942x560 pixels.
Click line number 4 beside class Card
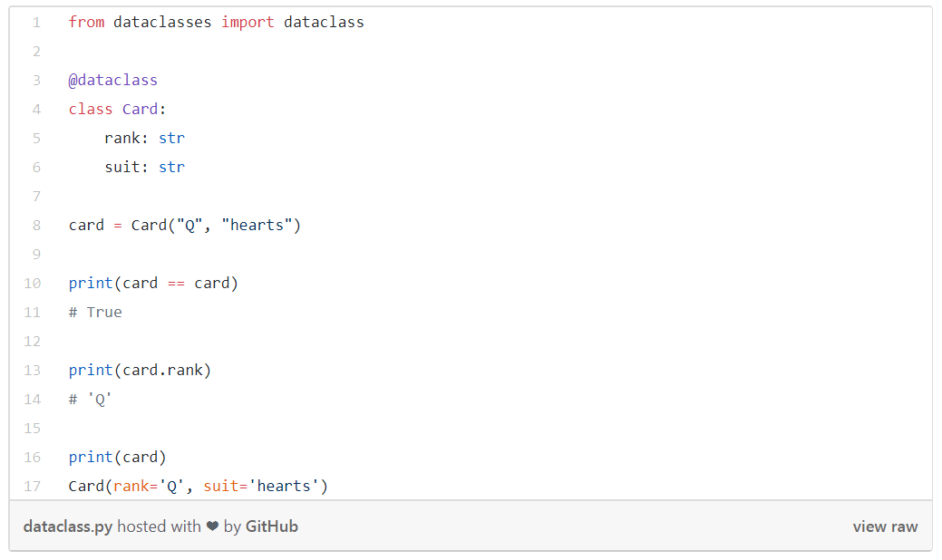click(36, 110)
